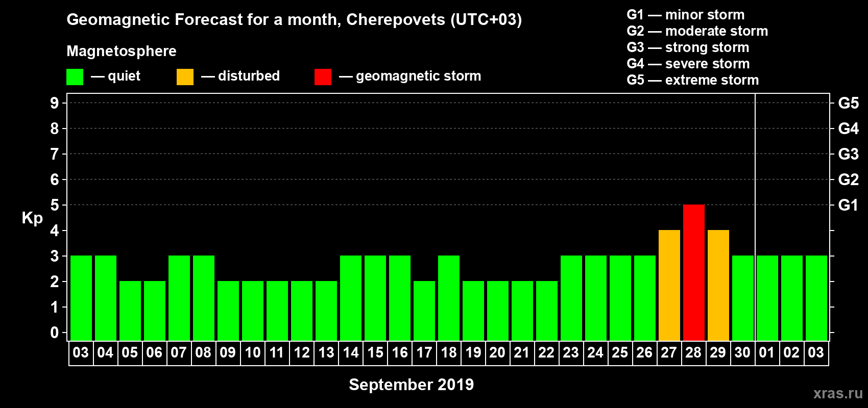Click the date label 13

click(x=326, y=353)
